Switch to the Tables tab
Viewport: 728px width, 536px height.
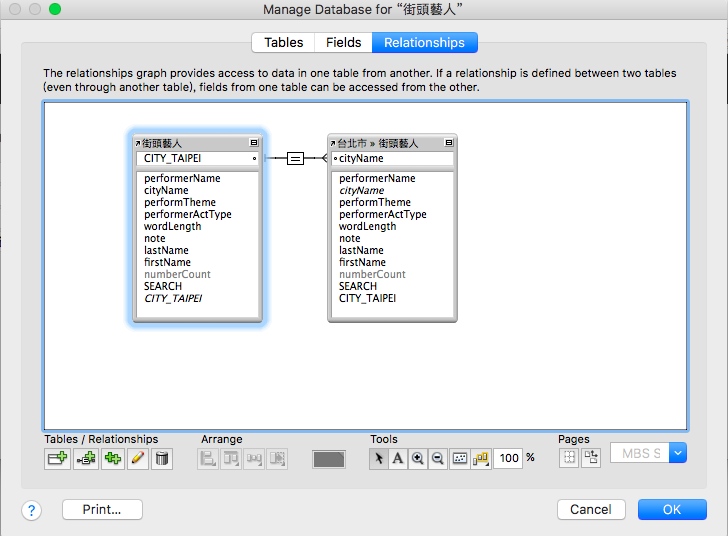click(x=284, y=43)
